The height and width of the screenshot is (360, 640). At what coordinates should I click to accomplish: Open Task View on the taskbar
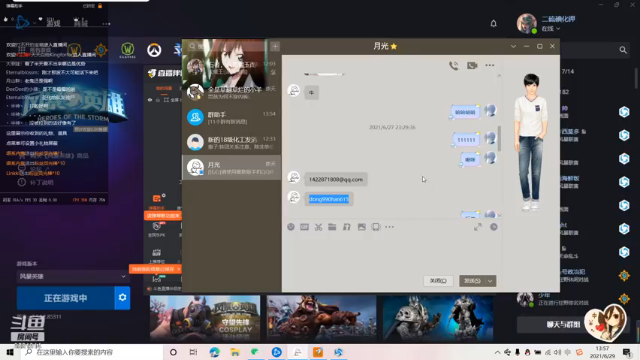click(x=193, y=352)
